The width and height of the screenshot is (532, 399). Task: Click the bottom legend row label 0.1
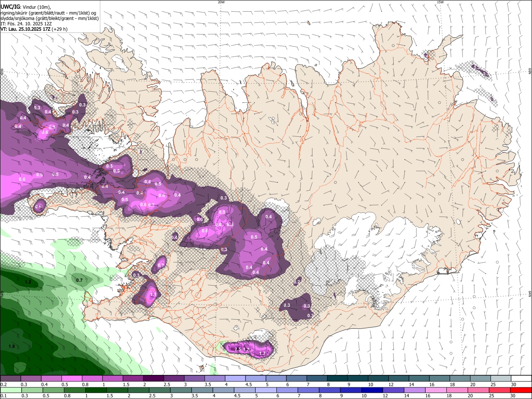click(x=3, y=396)
